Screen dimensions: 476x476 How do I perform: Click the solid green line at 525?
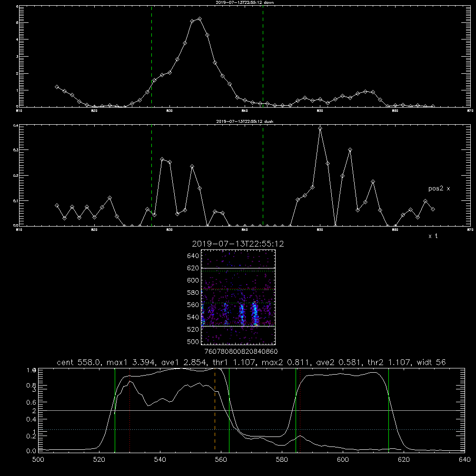(x=115, y=410)
